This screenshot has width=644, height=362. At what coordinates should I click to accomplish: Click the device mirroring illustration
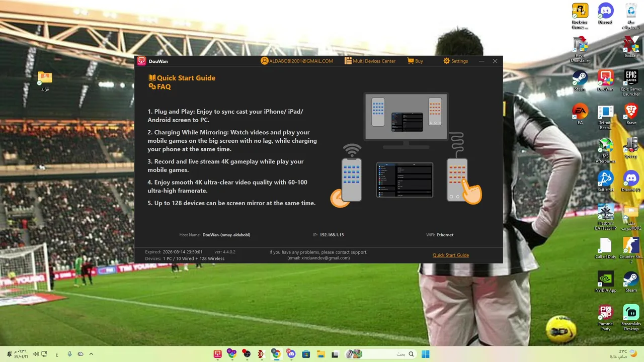406,149
